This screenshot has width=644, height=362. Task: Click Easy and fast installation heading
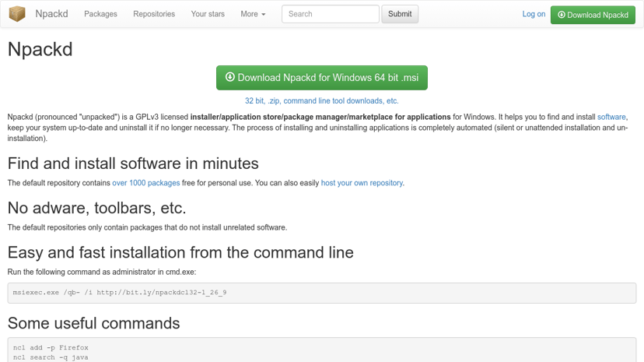click(x=180, y=252)
